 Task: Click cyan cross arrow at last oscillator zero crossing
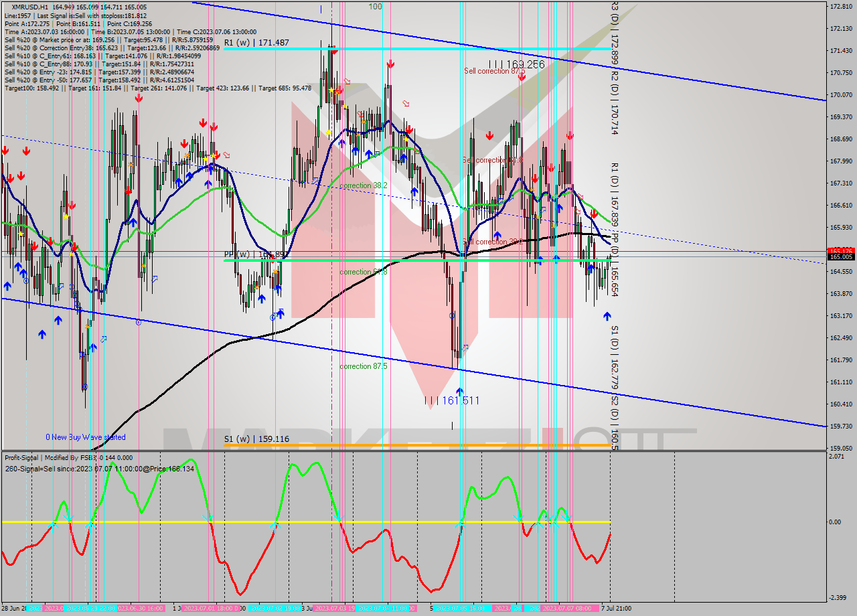point(566,517)
